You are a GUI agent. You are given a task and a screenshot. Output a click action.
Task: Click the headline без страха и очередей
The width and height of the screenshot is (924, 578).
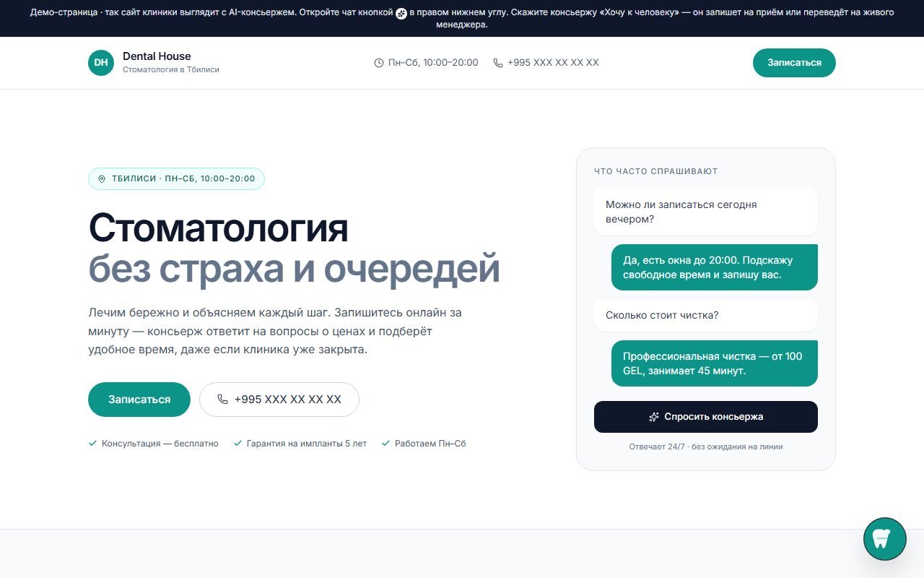[x=294, y=269]
